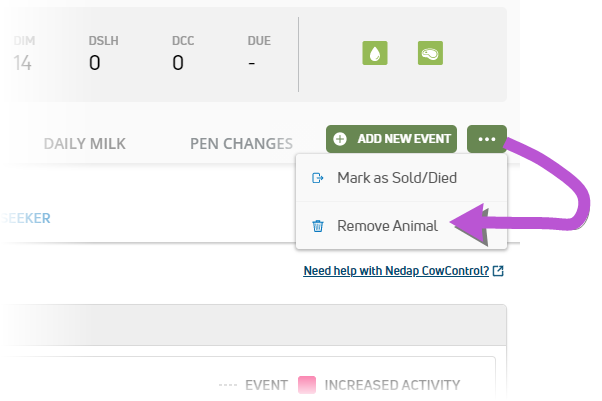The image size is (602, 401).
Task: Click the DUE field dash value
Action: pos(252,63)
